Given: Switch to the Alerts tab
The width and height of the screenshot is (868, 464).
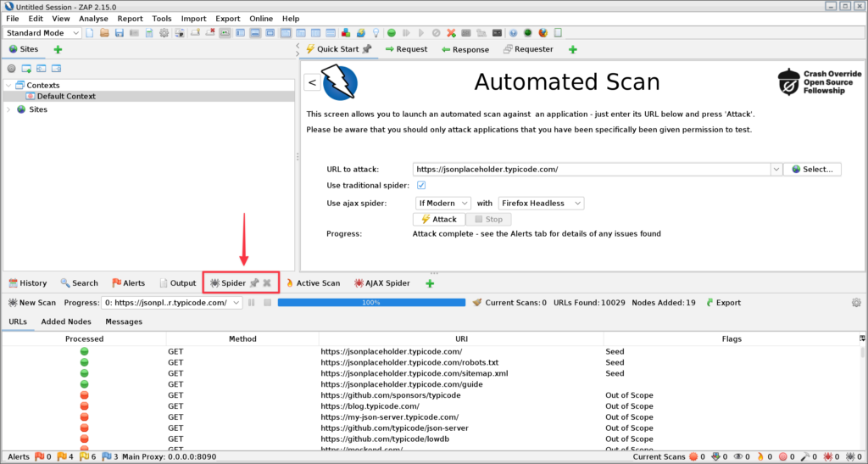Looking at the screenshot, I should pyautogui.click(x=128, y=283).
